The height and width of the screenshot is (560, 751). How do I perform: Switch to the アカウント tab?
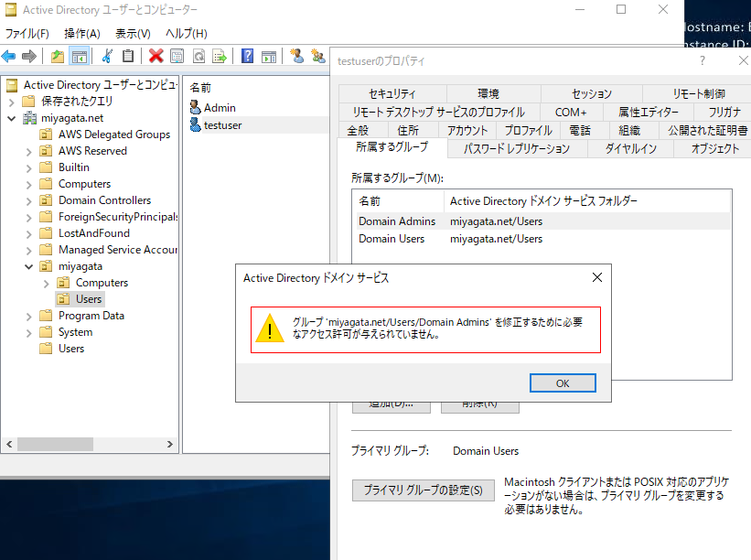click(467, 130)
